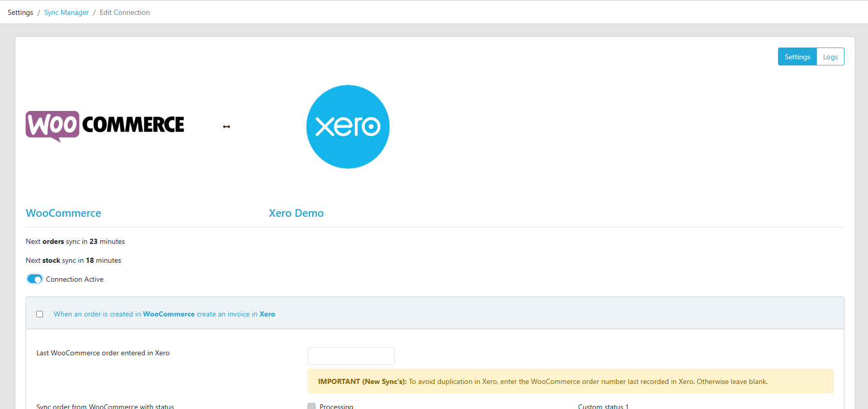Enable the create invoice in Xero checkbox
This screenshot has height=409, width=868.
tap(39, 314)
